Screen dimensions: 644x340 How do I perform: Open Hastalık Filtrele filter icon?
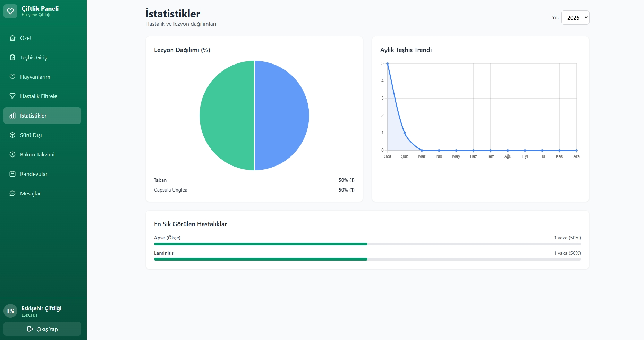pos(12,96)
